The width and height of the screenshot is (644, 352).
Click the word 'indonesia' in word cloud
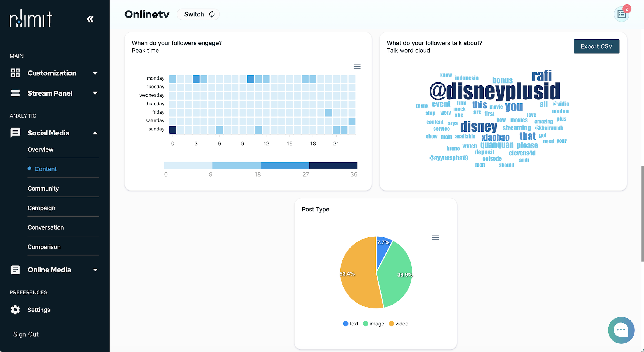point(467,78)
